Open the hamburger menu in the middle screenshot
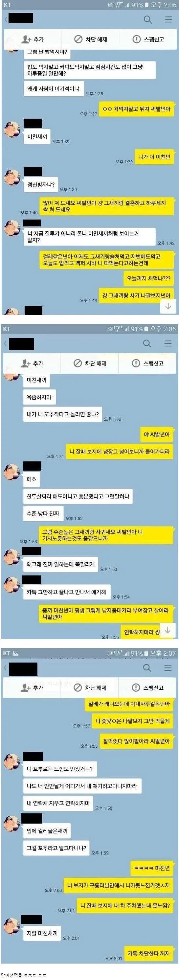 168,343
